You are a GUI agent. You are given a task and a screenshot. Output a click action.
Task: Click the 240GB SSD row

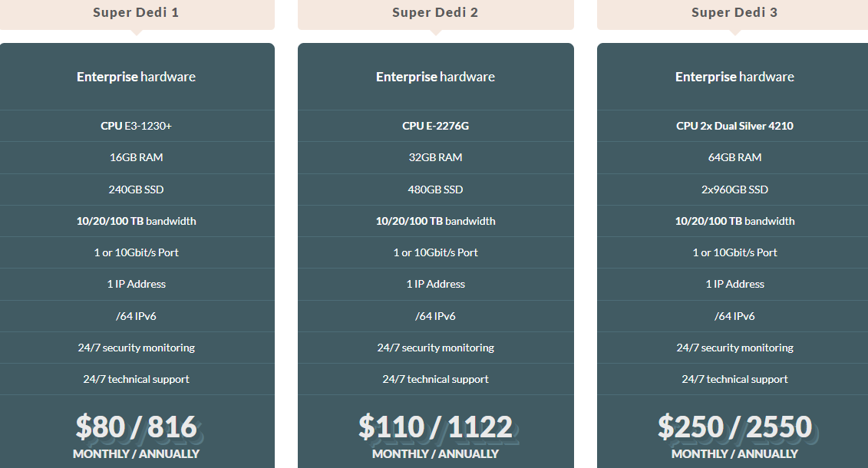coord(136,190)
